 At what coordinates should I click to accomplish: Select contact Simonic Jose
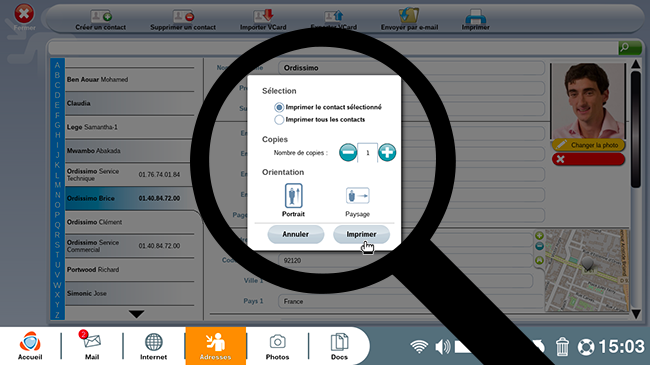(x=130, y=293)
